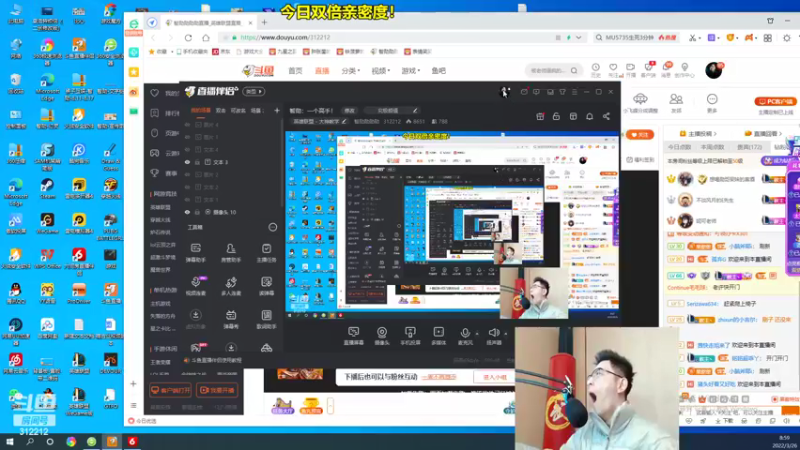
Task: Select 直播 in Douyu navigation
Action: coord(322,70)
